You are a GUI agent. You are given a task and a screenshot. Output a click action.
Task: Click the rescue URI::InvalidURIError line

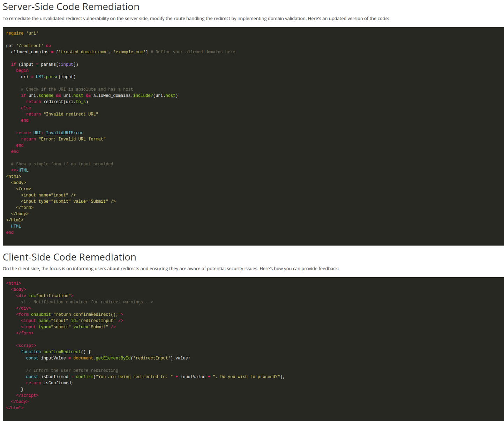50,133
